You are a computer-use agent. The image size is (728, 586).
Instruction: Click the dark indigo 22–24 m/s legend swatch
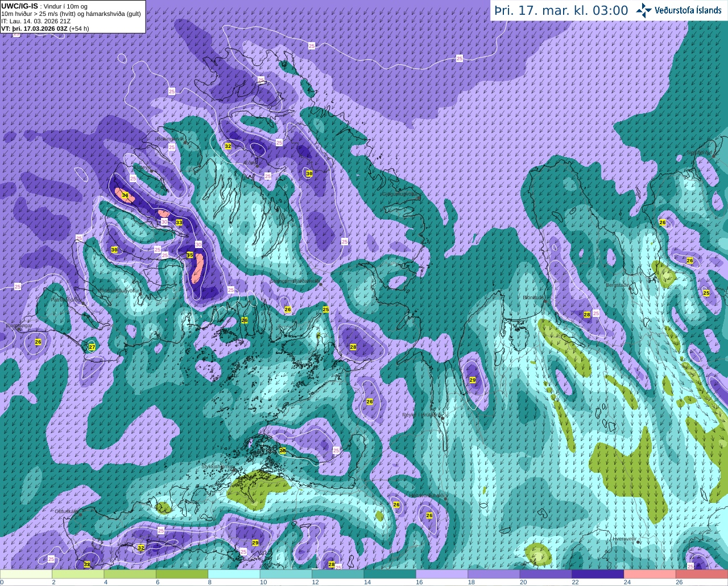[x=598, y=574]
